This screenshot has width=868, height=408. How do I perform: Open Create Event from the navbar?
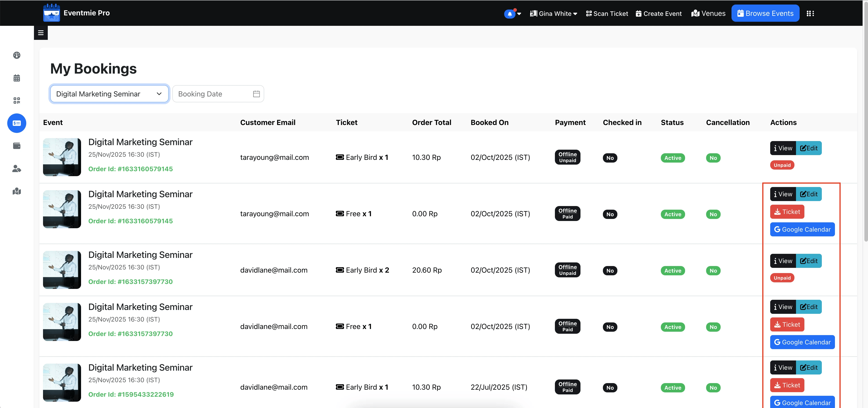pos(658,14)
